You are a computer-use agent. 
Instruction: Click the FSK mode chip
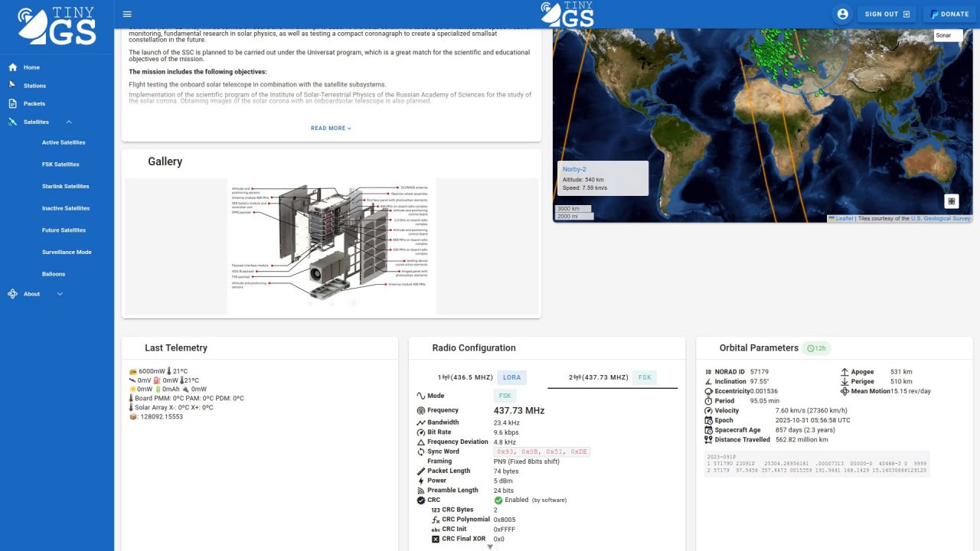(505, 396)
